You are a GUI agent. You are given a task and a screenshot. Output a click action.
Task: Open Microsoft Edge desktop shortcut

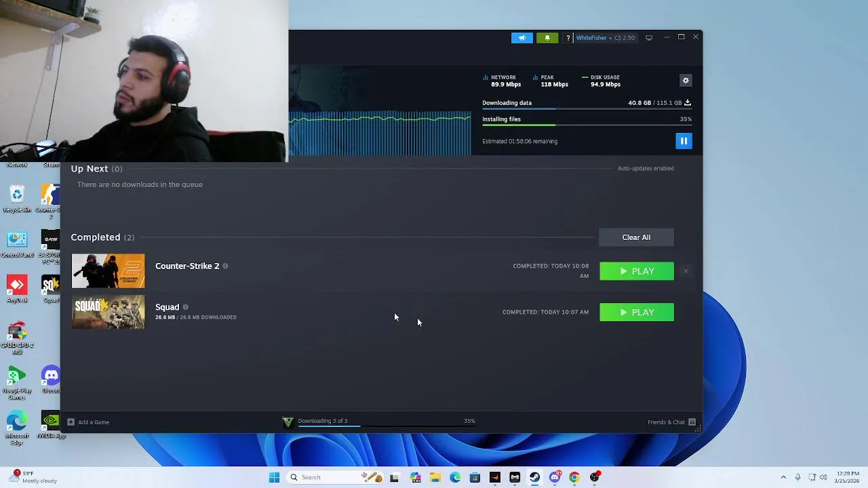click(17, 428)
